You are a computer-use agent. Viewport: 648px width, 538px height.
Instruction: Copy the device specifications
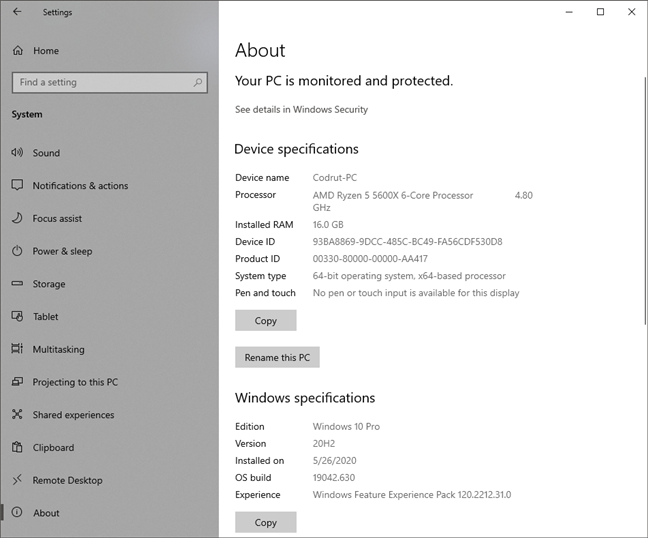266,321
